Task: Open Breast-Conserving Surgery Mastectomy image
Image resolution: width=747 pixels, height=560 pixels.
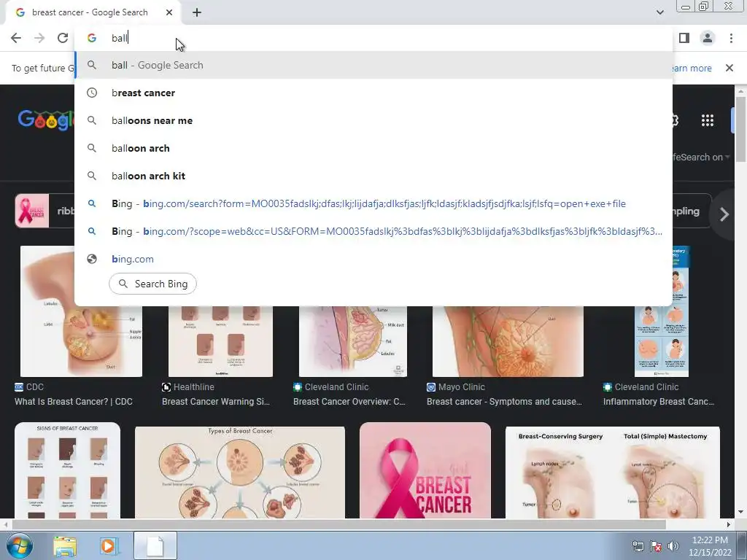Action: point(613,472)
